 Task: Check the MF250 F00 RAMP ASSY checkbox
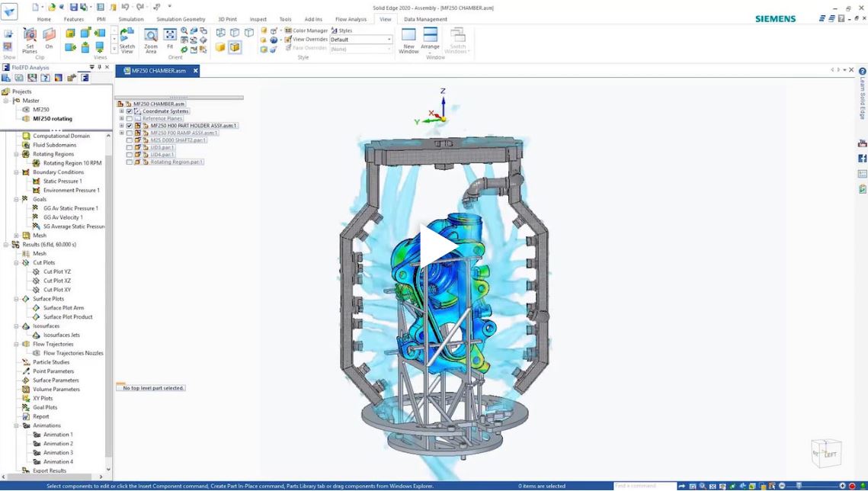tap(130, 133)
